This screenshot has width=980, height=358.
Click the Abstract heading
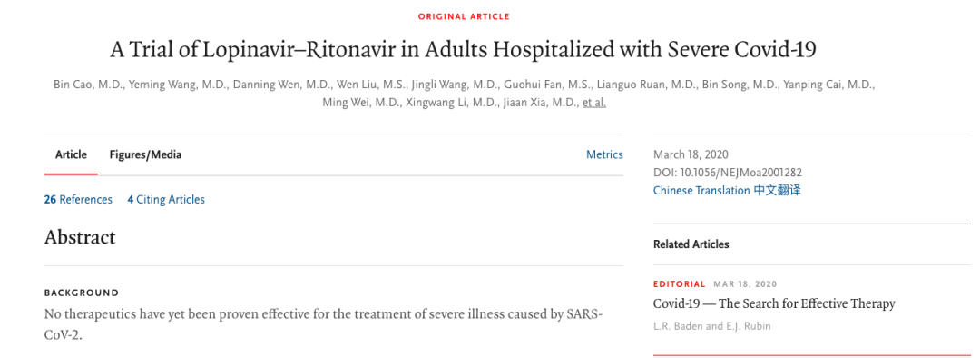pos(80,237)
